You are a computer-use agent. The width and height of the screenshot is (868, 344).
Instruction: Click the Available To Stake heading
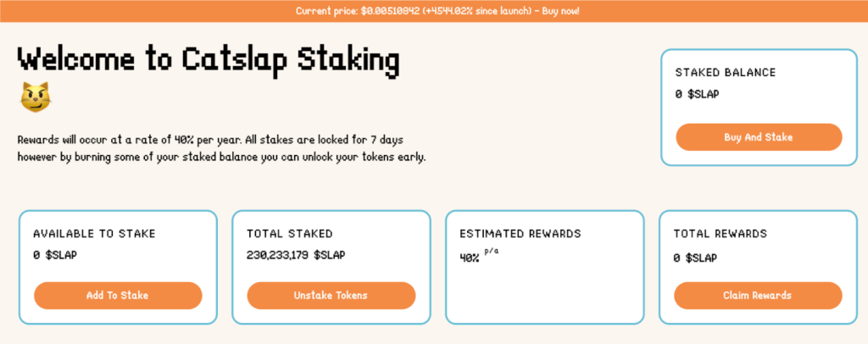point(94,234)
